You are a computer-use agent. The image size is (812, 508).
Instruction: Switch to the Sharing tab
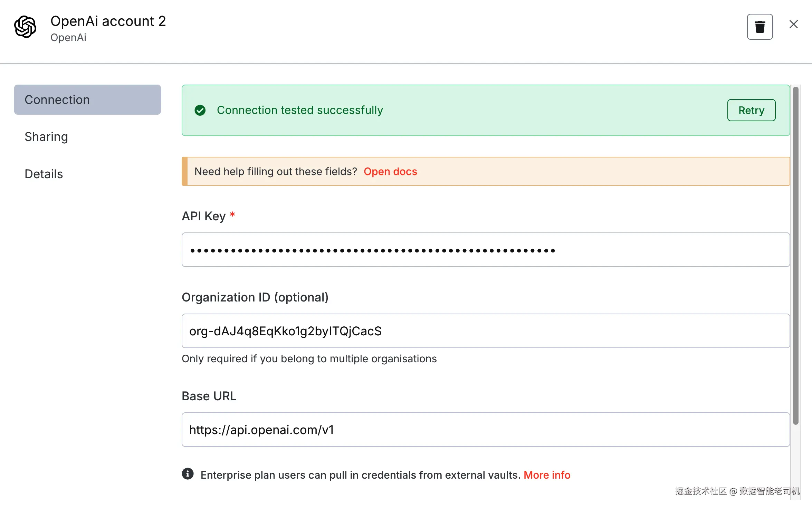point(46,137)
